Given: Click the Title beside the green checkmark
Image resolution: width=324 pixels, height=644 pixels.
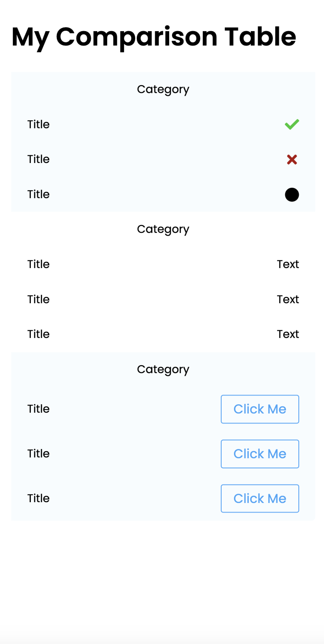Looking at the screenshot, I should (x=38, y=124).
